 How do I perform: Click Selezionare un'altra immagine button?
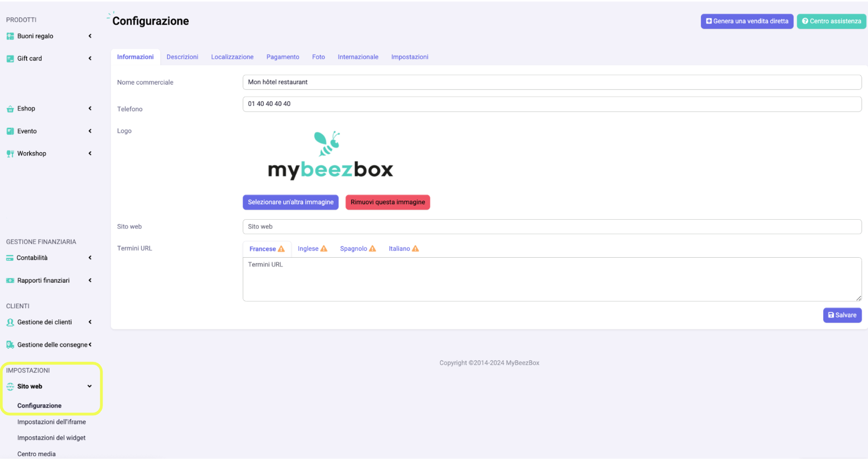point(290,202)
